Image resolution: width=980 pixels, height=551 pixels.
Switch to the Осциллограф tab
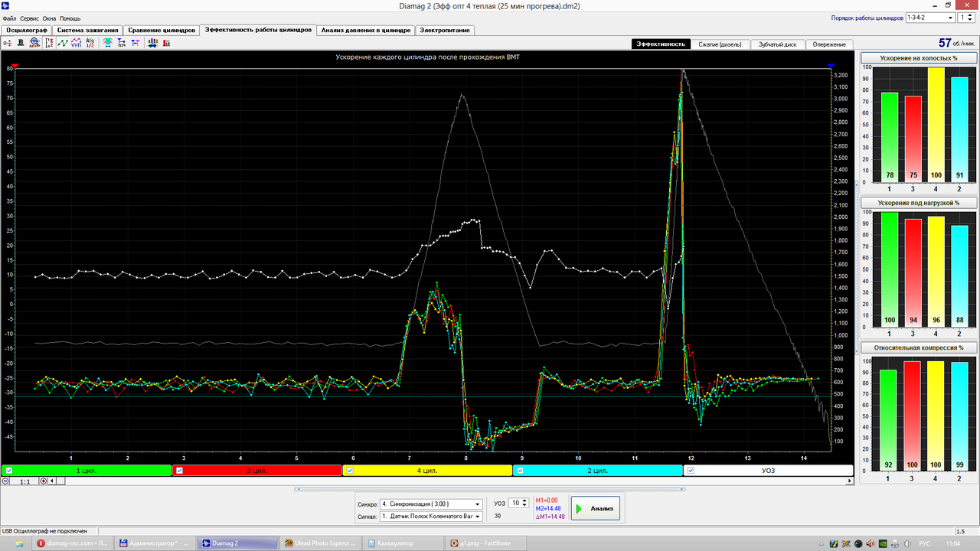tap(27, 30)
